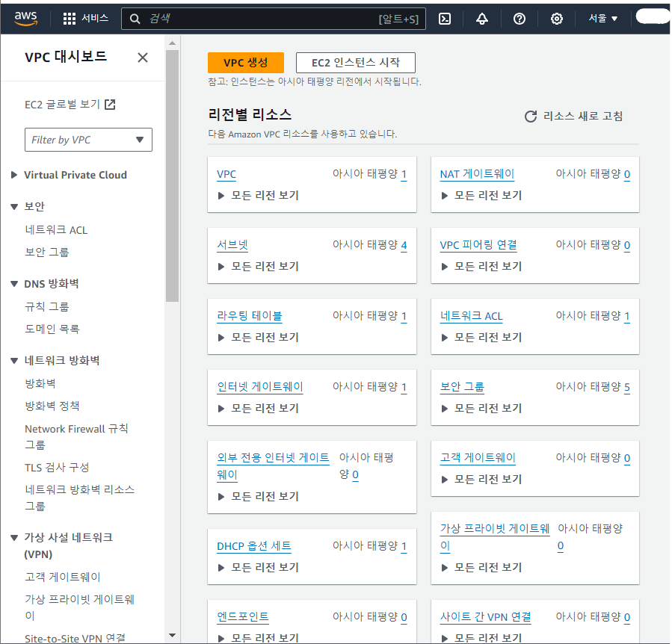The image size is (672, 644).
Task: Click the 보안 그룹 count 5 link
Action: [627, 387]
